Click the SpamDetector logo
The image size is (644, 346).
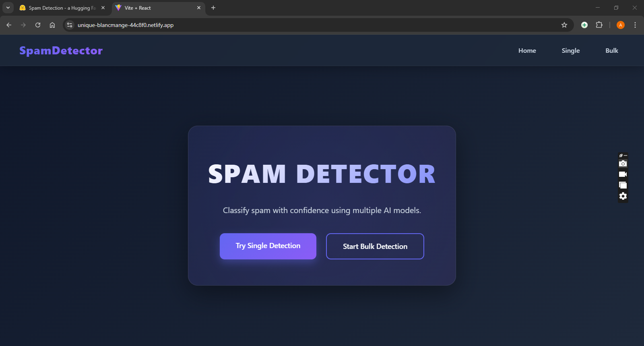[61, 50]
